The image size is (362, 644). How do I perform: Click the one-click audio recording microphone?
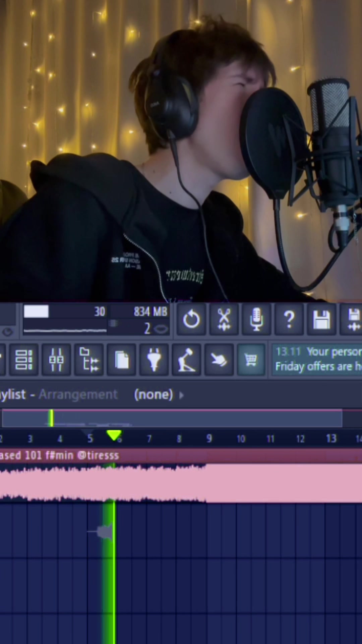coord(256,319)
